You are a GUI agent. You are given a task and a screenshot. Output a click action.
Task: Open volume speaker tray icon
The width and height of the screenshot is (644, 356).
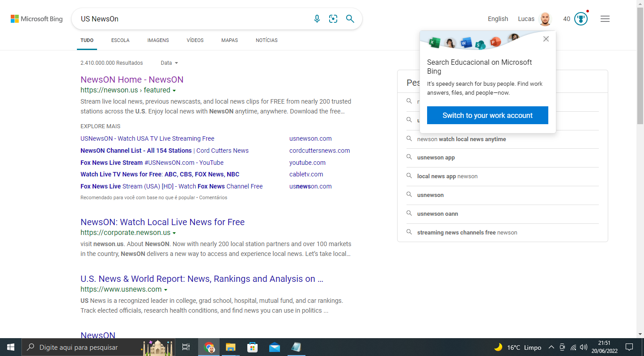pyautogui.click(x=584, y=347)
